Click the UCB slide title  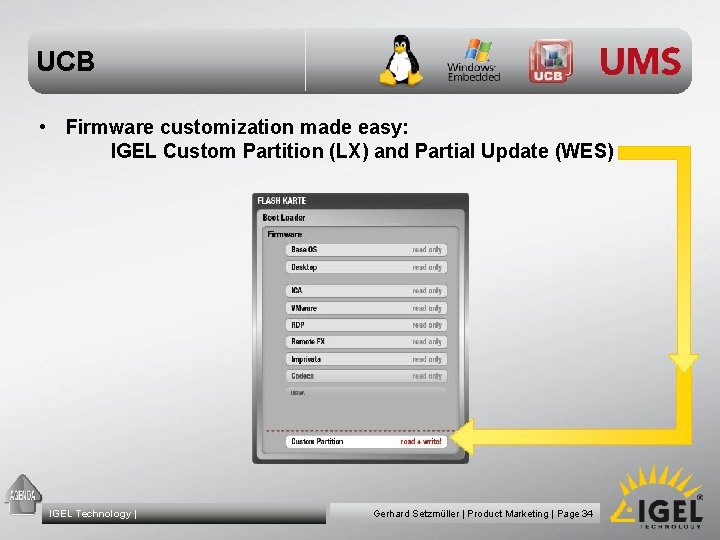pos(66,61)
